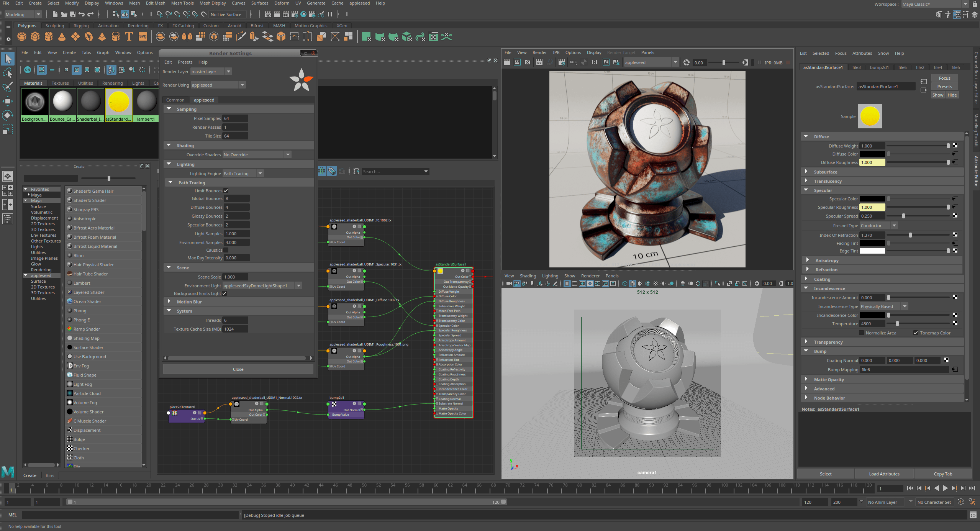Change the Fresnel Type from Conductor

click(894, 225)
